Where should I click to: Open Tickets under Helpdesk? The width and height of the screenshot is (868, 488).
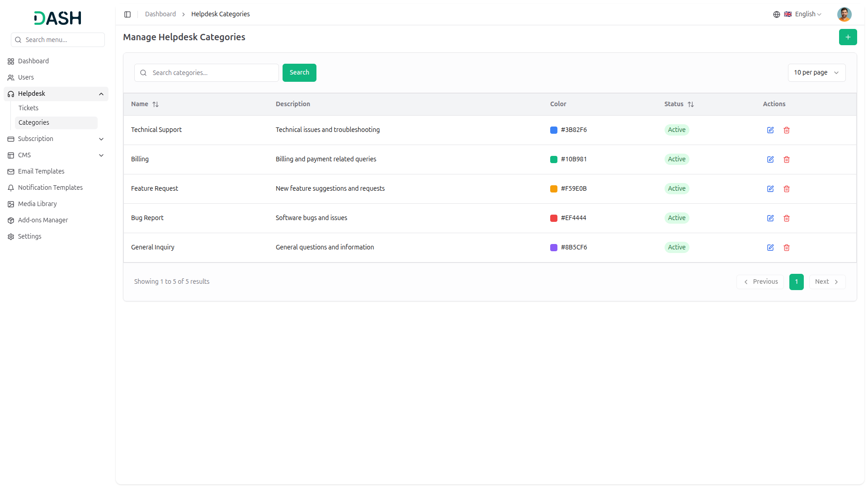click(56, 108)
